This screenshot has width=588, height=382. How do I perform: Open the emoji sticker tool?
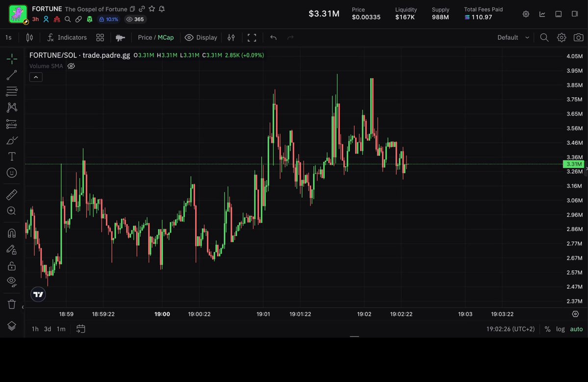(12, 173)
